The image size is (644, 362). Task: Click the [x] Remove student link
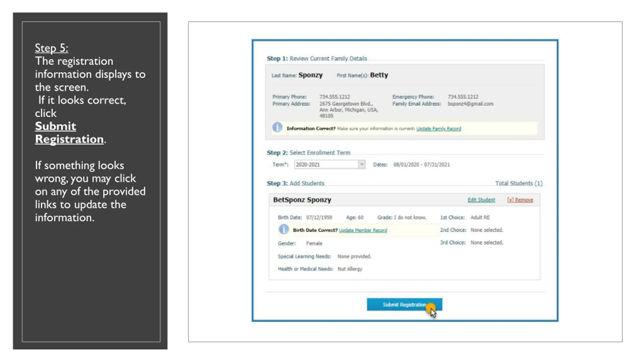pyautogui.click(x=520, y=200)
